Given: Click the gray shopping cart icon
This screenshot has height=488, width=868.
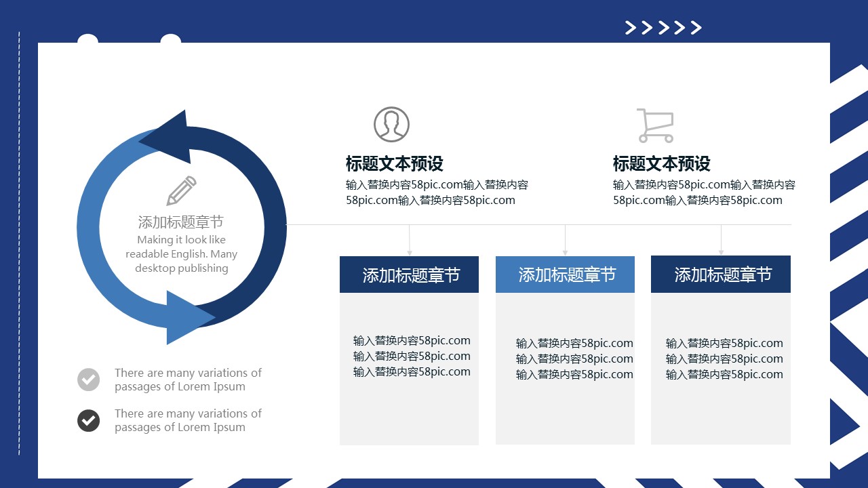Looking at the screenshot, I should (x=655, y=125).
